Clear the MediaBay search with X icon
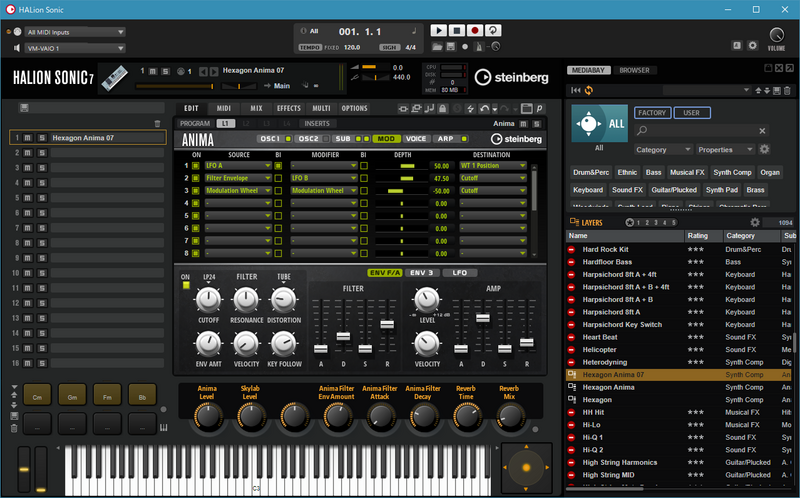 tap(762, 131)
